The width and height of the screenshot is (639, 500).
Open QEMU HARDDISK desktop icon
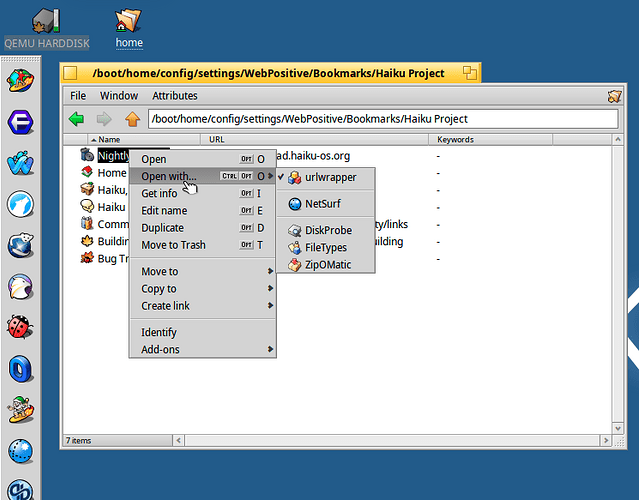pos(46,21)
